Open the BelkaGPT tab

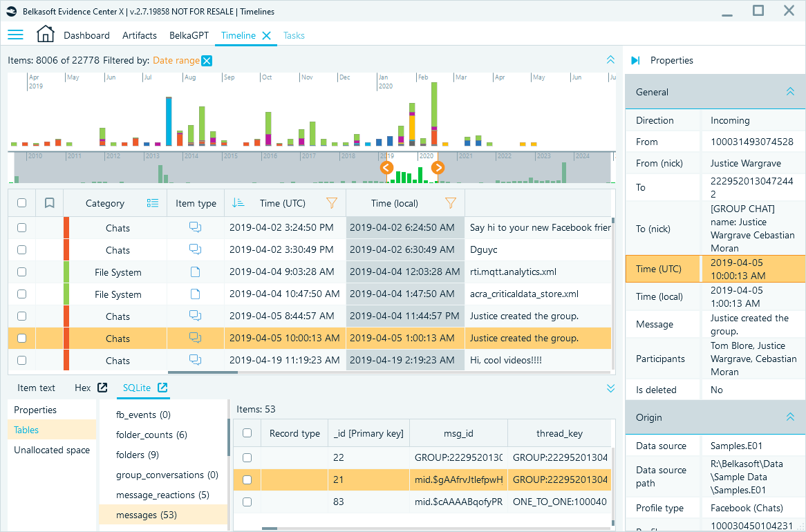[x=189, y=35]
